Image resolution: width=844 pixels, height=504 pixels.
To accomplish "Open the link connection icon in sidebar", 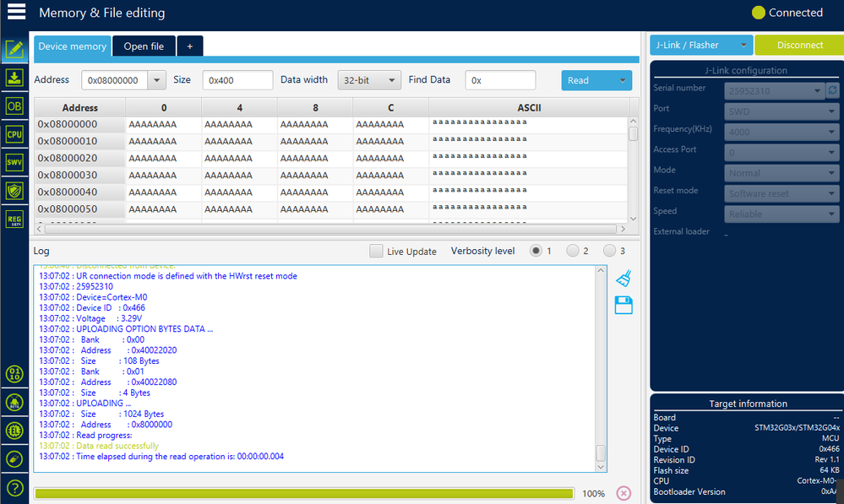I will click(14, 459).
